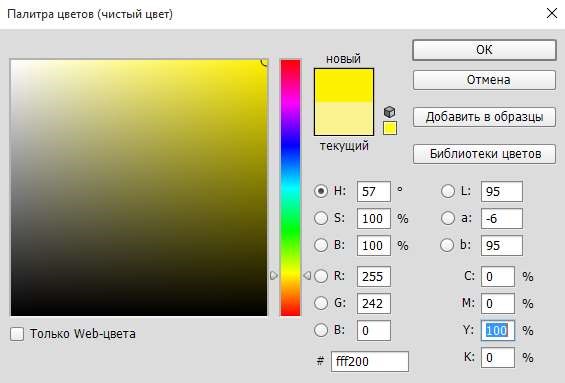Click Добавить в образцы button
This screenshot has width=565, height=383.
coord(484,117)
